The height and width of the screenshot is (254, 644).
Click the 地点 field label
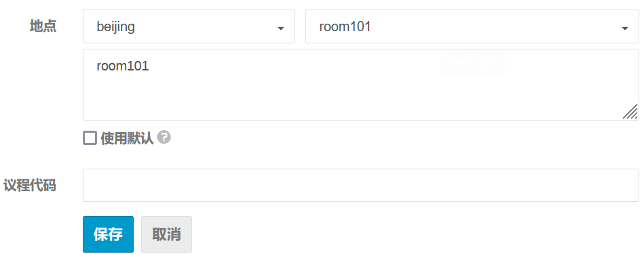(43, 26)
